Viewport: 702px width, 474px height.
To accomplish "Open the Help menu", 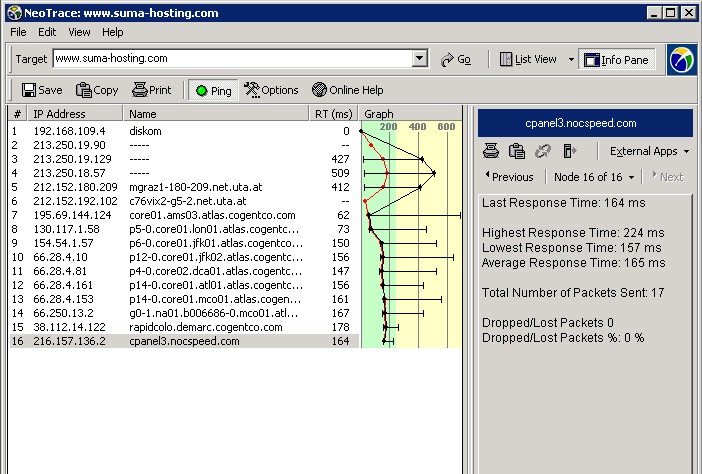I will coord(112,32).
